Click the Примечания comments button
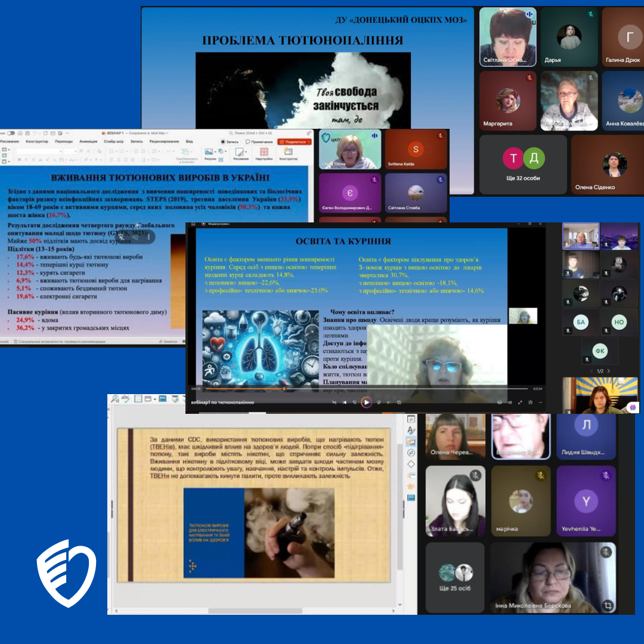644x644 pixels. pos(259,141)
